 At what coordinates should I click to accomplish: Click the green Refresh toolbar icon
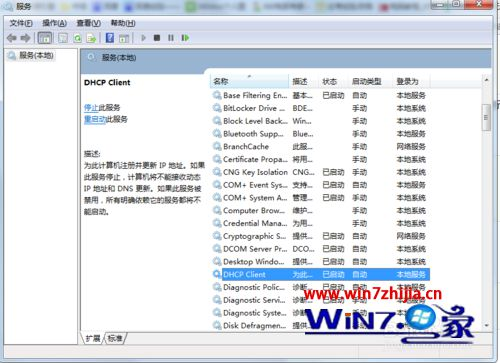pos(77,38)
